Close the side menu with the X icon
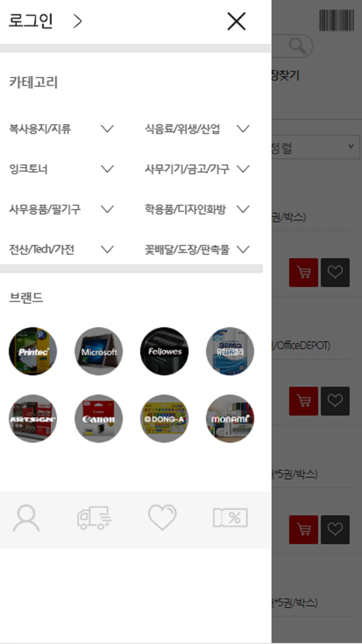This screenshot has width=362, height=644. point(236,21)
